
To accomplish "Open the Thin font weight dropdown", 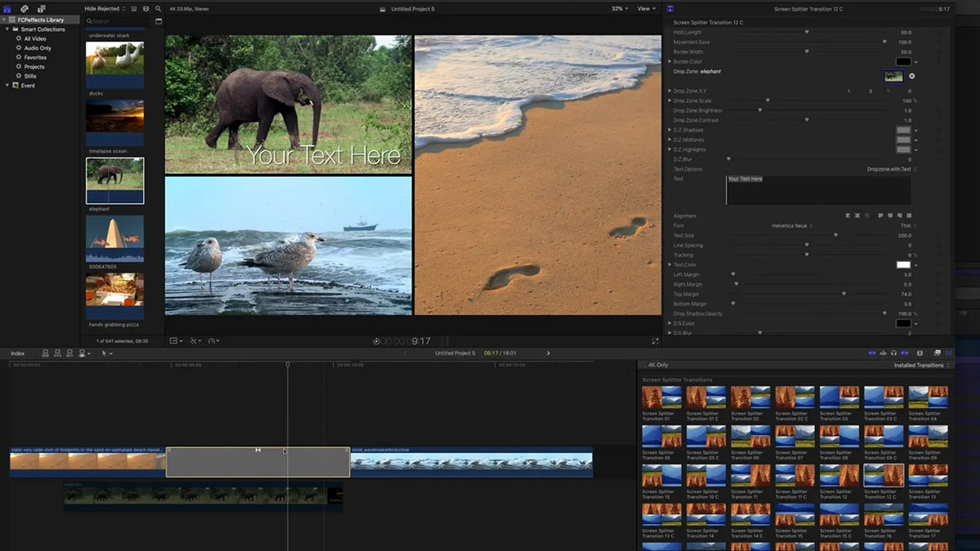I will coord(908,225).
